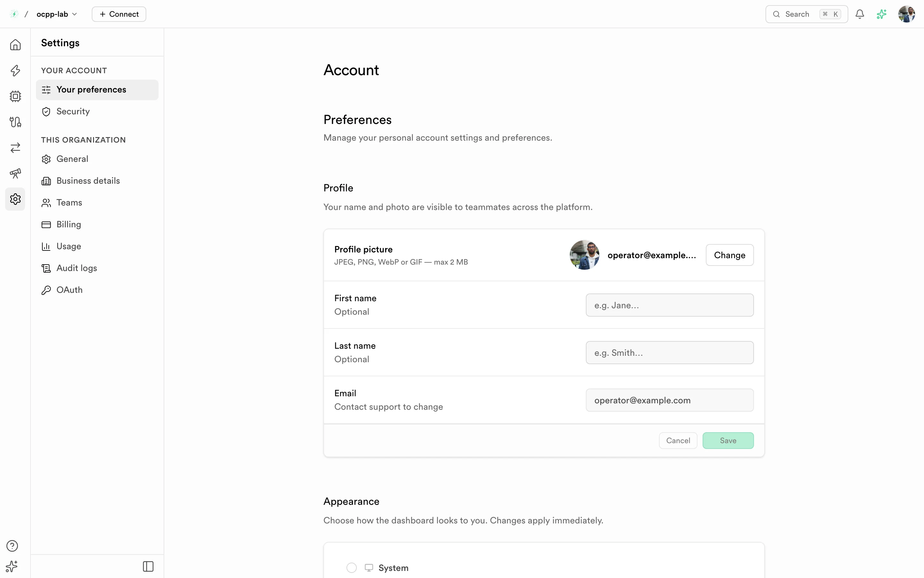Collapse the sidebar with the panel icon
924x578 pixels.
point(148,566)
